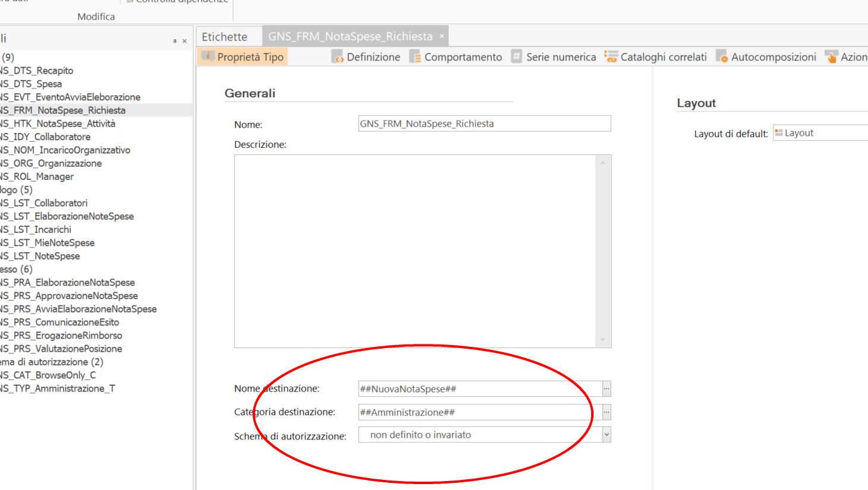Switch to the Etichette tab
Screen dimensions: 868x490
pyautogui.click(x=225, y=36)
